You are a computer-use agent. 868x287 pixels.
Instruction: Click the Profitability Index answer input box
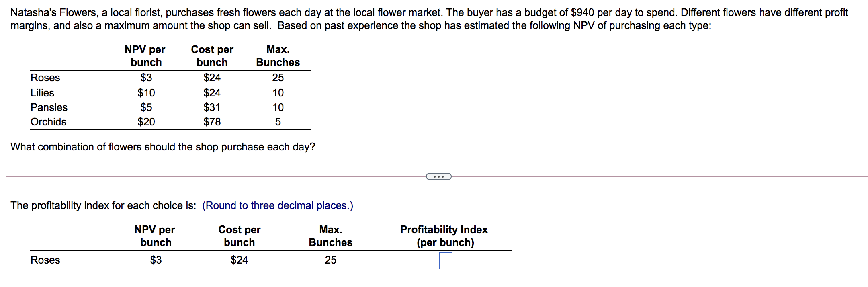[x=446, y=261]
